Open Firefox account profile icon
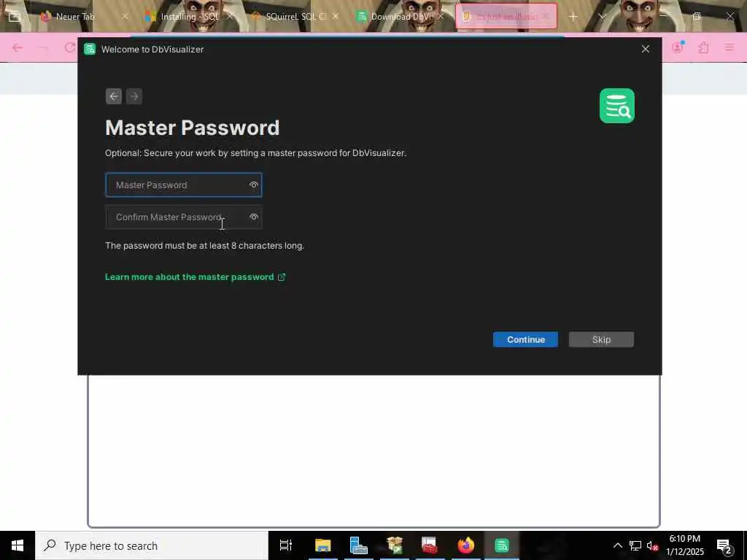Image resolution: width=747 pixels, height=560 pixels. click(678, 47)
